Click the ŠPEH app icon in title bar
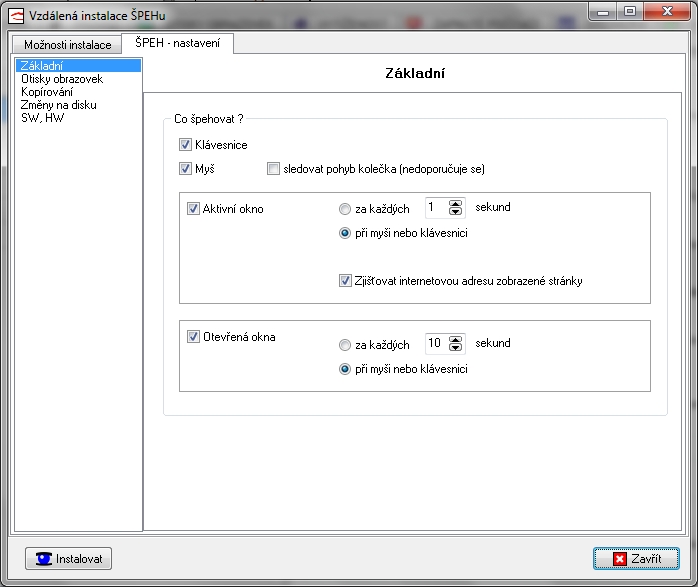The height and width of the screenshot is (587, 698). click(x=17, y=16)
